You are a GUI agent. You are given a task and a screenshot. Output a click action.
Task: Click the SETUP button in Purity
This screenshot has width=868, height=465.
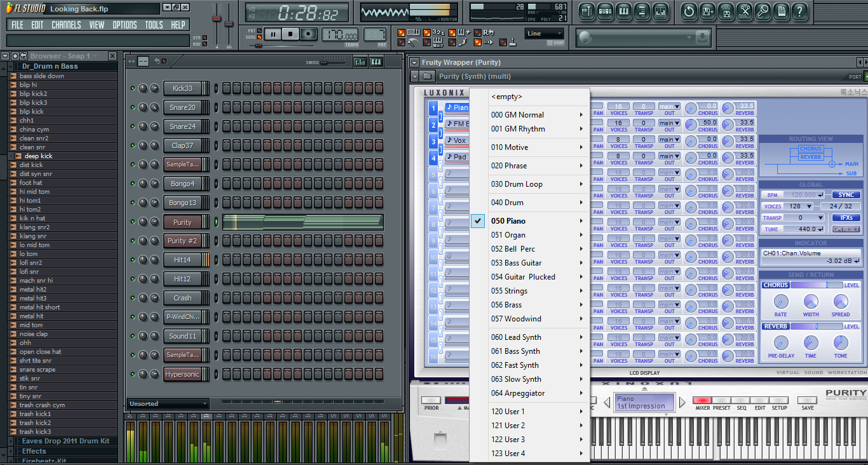coord(778,401)
